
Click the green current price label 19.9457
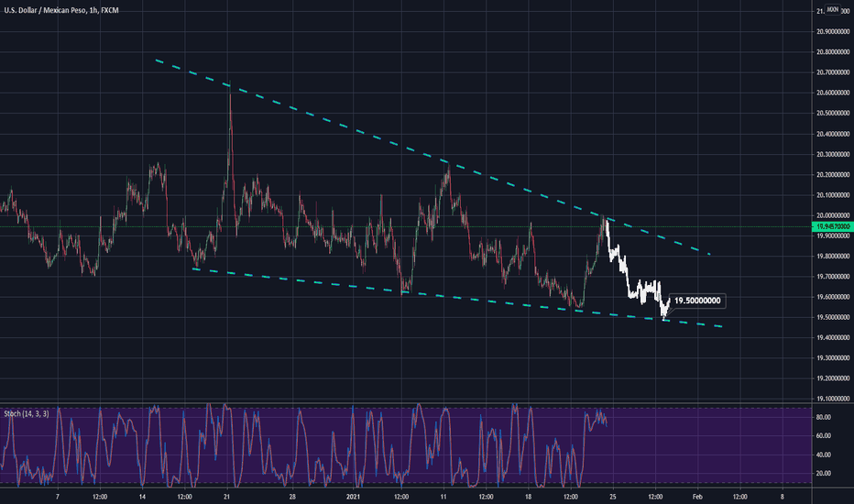click(x=833, y=226)
